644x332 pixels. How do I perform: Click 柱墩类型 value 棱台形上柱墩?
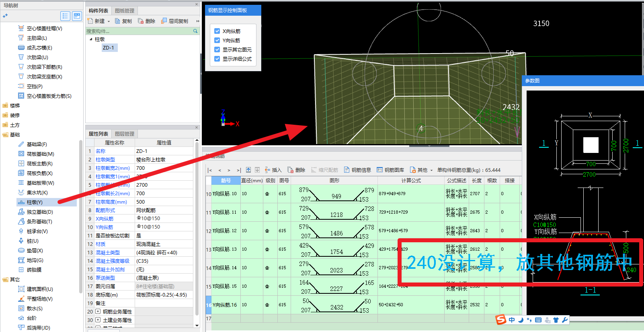[x=164, y=160]
